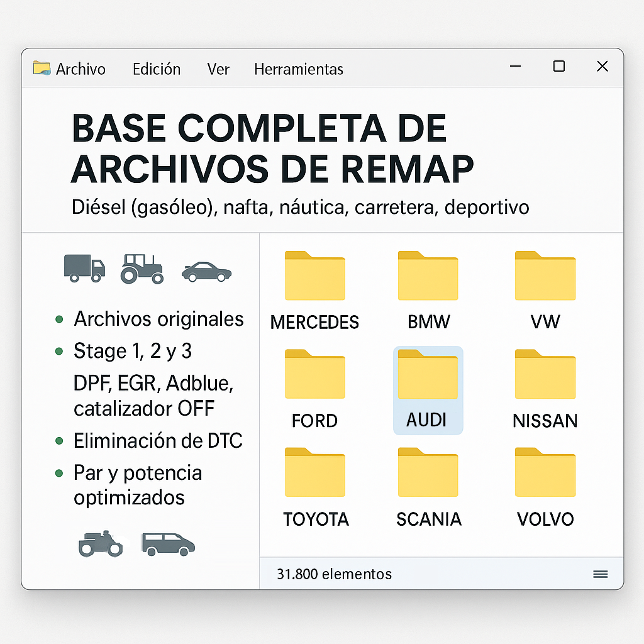
Task: Click the folder icon beside Archivo
Action: coord(42,68)
